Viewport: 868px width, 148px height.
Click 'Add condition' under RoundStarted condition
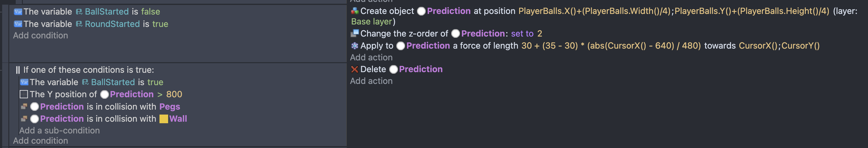tap(40, 36)
